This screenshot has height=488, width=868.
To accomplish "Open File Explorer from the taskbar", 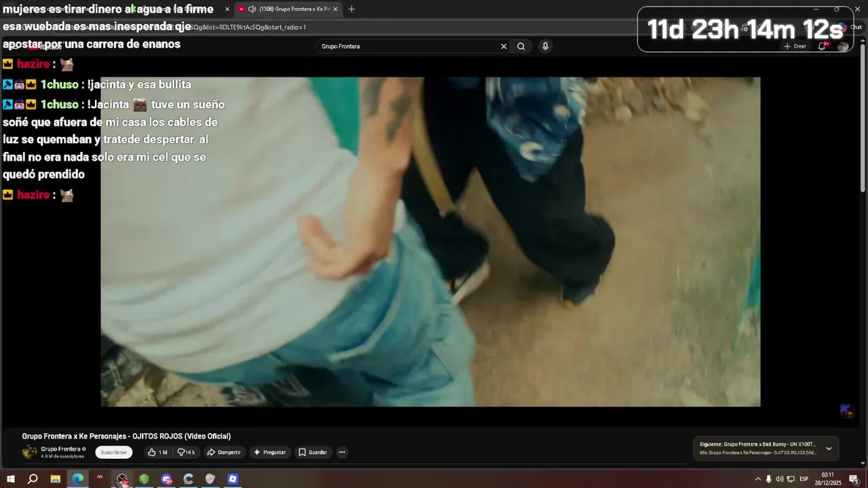I will pos(55,479).
